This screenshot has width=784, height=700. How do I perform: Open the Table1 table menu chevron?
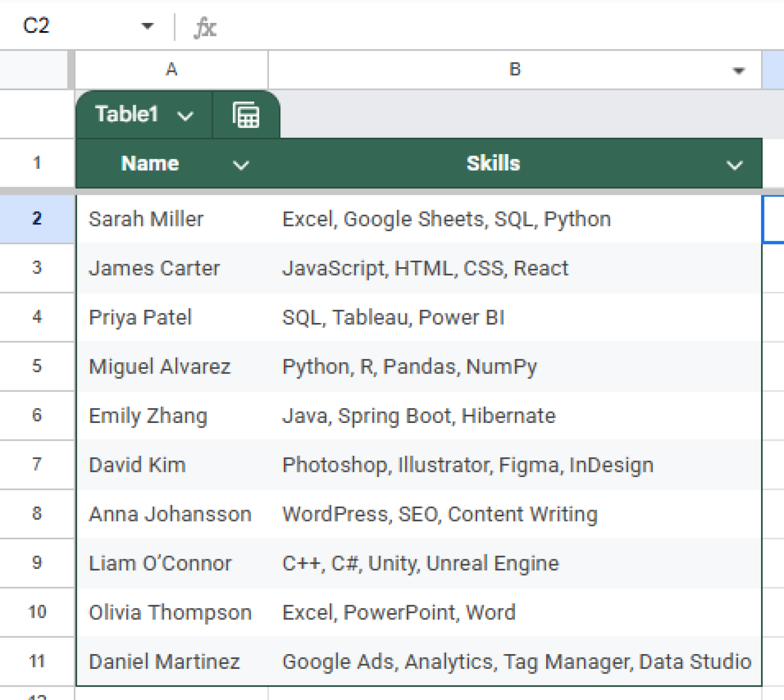(x=186, y=115)
